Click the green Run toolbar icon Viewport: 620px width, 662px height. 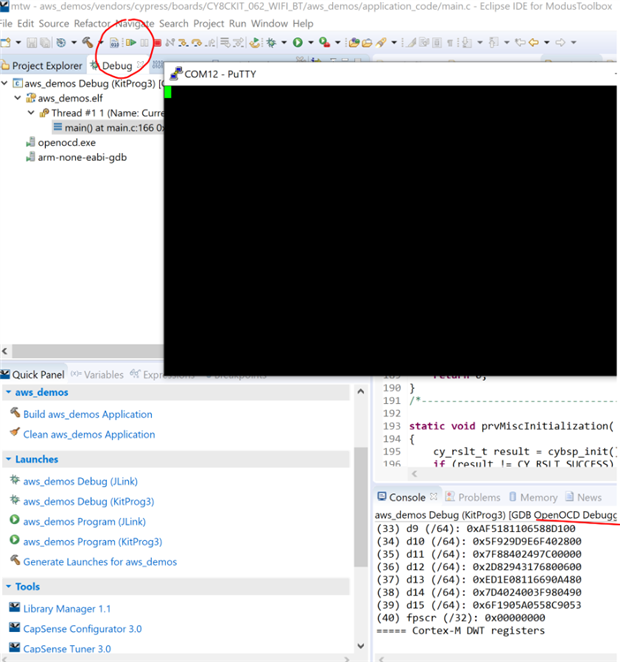click(x=298, y=43)
